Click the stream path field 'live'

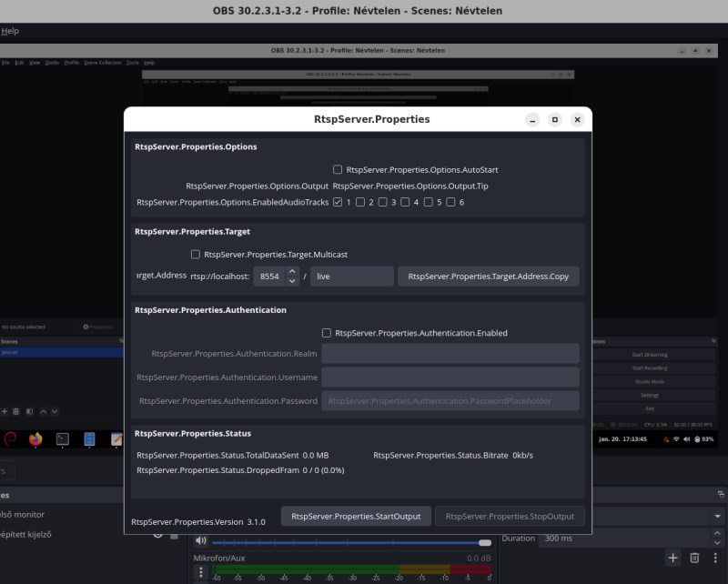click(352, 277)
